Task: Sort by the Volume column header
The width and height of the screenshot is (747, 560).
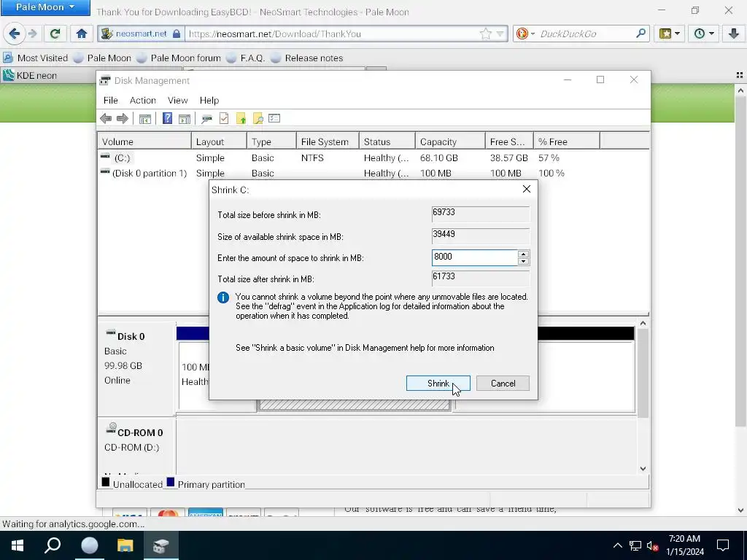Action: [x=145, y=141]
